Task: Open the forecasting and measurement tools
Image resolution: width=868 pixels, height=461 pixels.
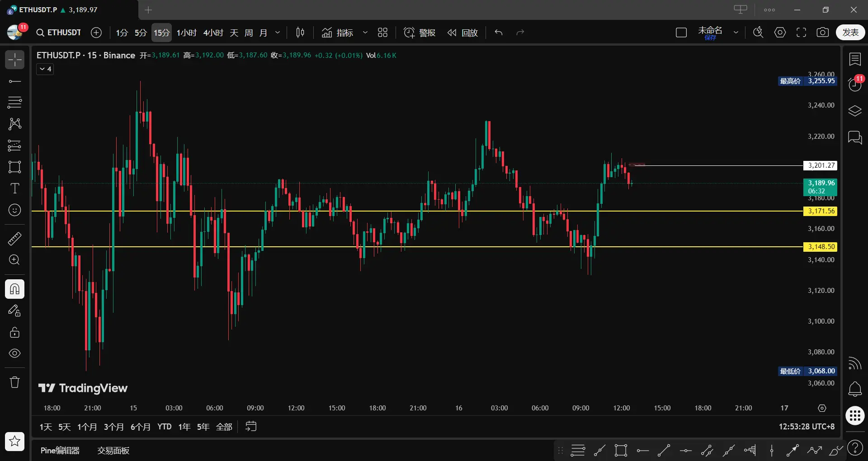Action: click(14, 145)
